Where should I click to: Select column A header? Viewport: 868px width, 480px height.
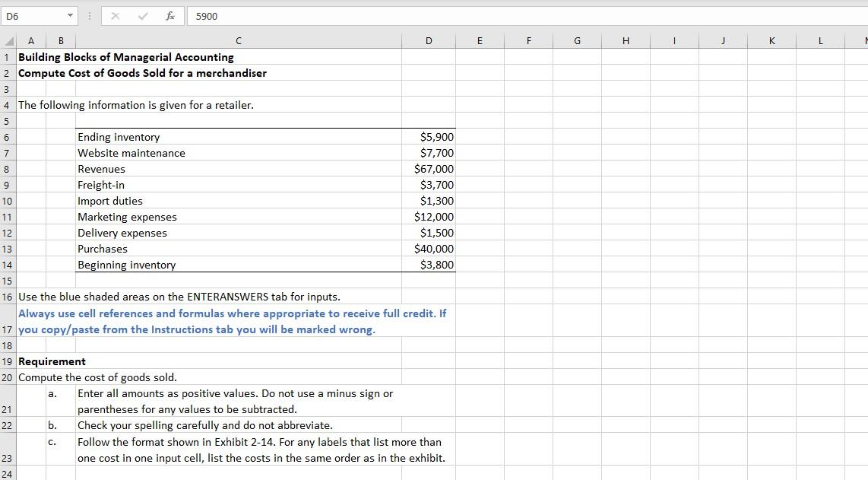tap(31, 40)
